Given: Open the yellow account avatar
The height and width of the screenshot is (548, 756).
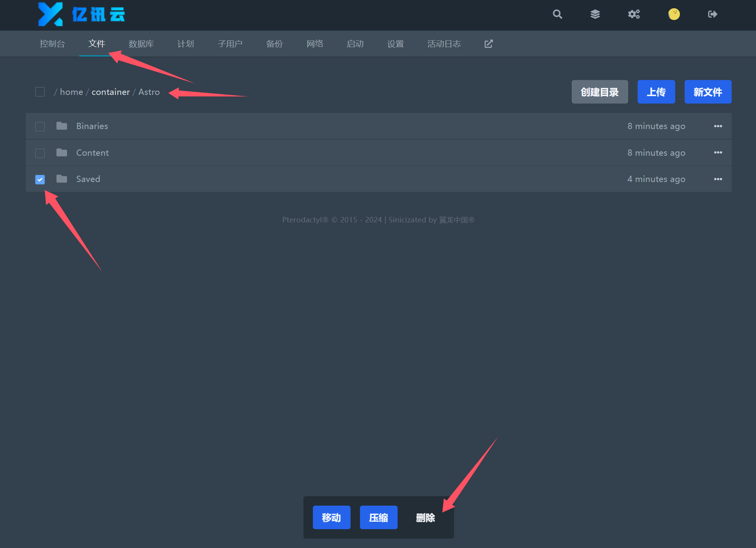Looking at the screenshot, I should (x=674, y=14).
